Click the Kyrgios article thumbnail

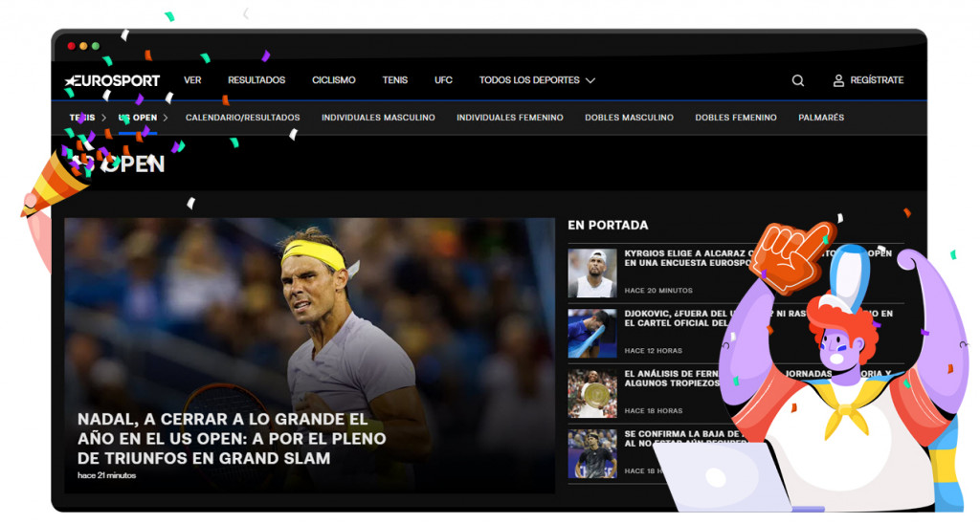click(592, 273)
